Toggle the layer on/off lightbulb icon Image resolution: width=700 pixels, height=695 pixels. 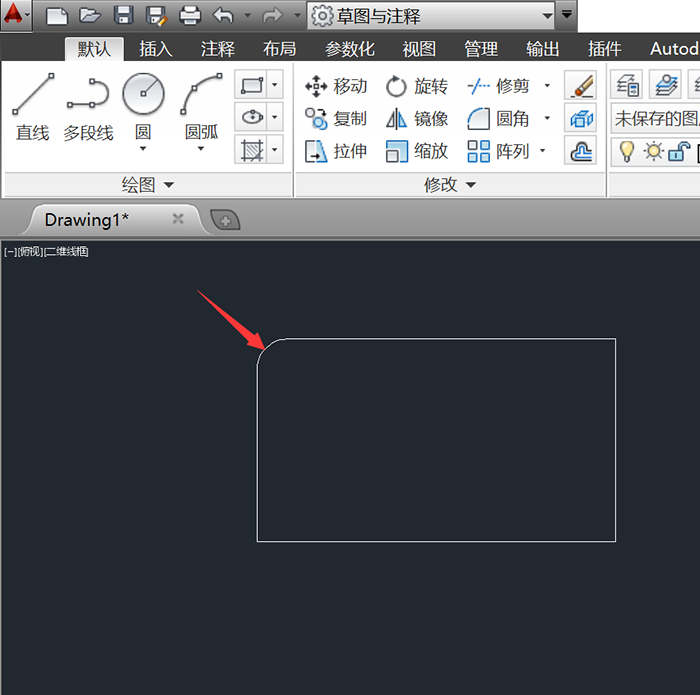pos(627,151)
